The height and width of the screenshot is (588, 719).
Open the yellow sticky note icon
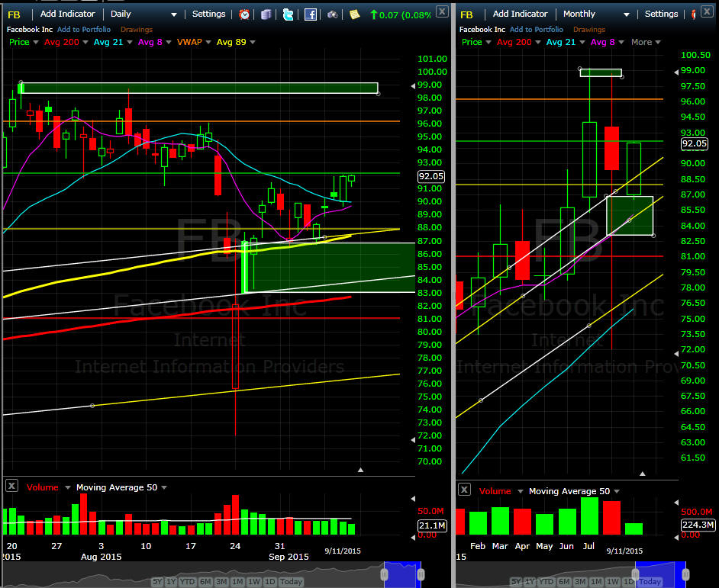[x=354, y=14]
